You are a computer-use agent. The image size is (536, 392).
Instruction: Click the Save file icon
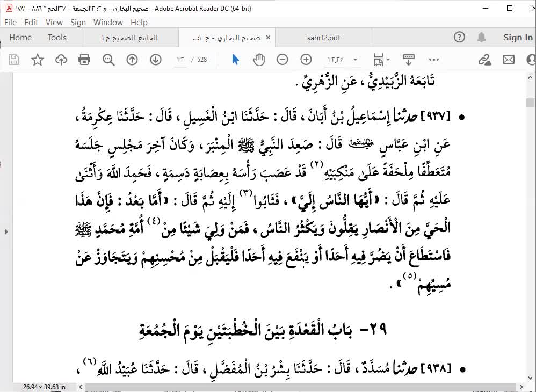(13, 60)
